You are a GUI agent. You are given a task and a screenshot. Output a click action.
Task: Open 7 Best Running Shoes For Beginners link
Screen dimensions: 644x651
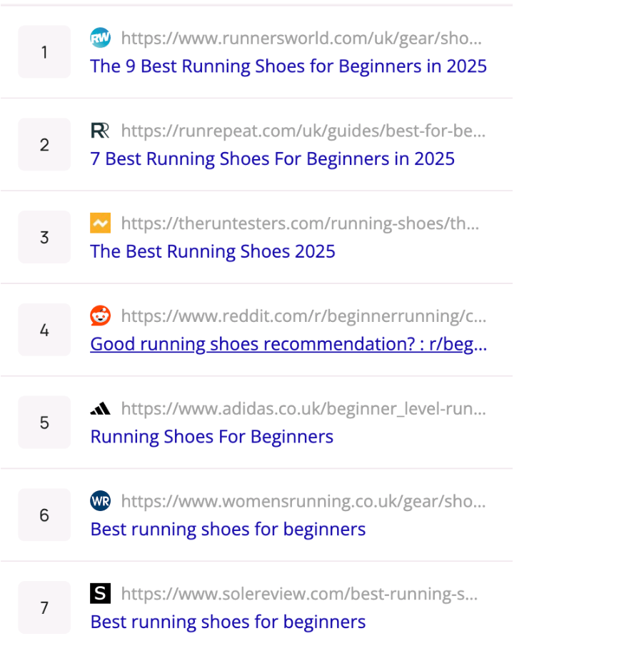tap(273, 158)
